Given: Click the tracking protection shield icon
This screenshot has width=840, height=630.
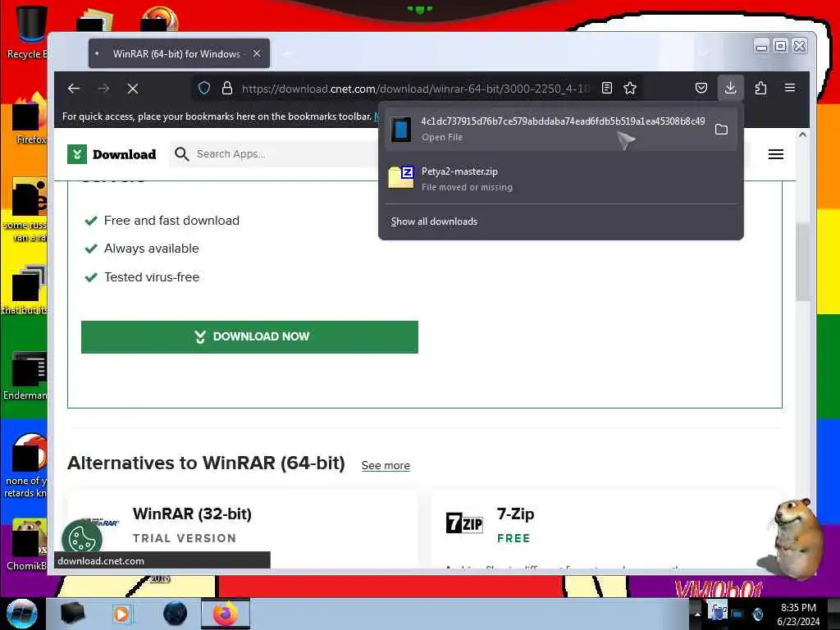Looking at the screenshot, I should tap(204, 88).
